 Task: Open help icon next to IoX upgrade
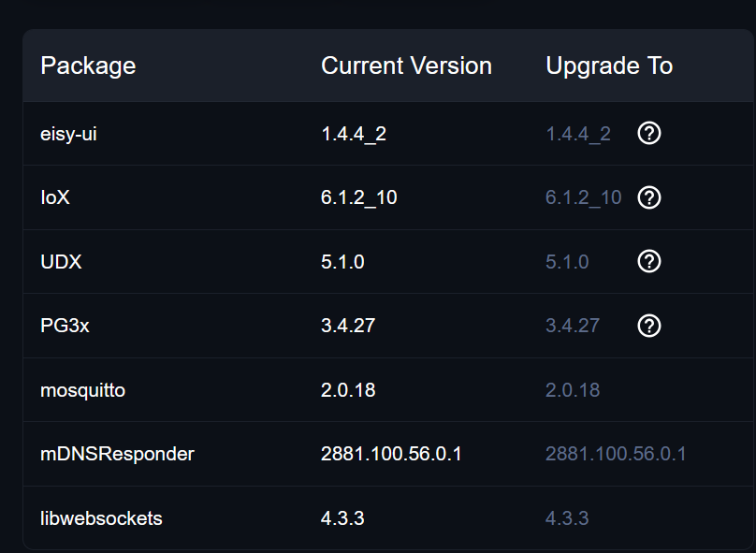649,197
